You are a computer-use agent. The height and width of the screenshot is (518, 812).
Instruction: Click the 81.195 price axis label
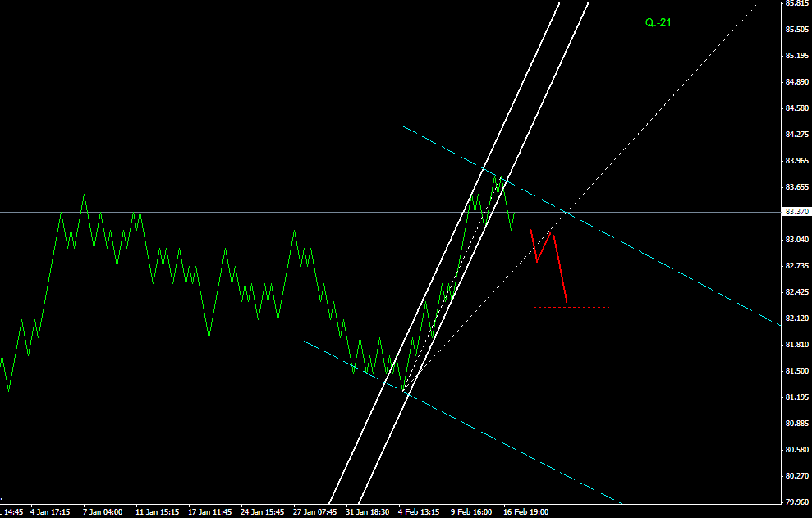click(x=797, y=397)
